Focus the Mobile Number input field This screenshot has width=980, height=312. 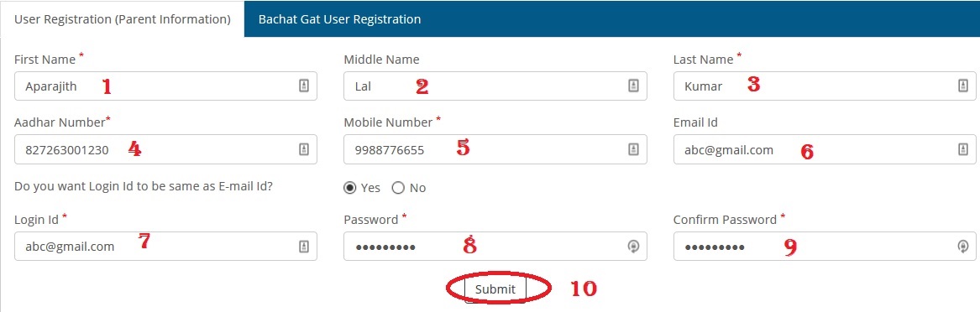pos(495,149)
